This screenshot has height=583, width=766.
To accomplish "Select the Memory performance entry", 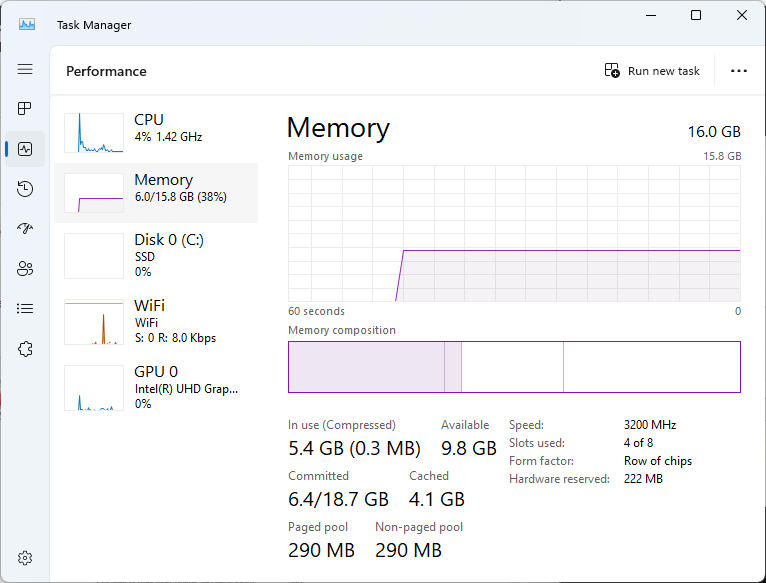I will click(x=156, y=193).
